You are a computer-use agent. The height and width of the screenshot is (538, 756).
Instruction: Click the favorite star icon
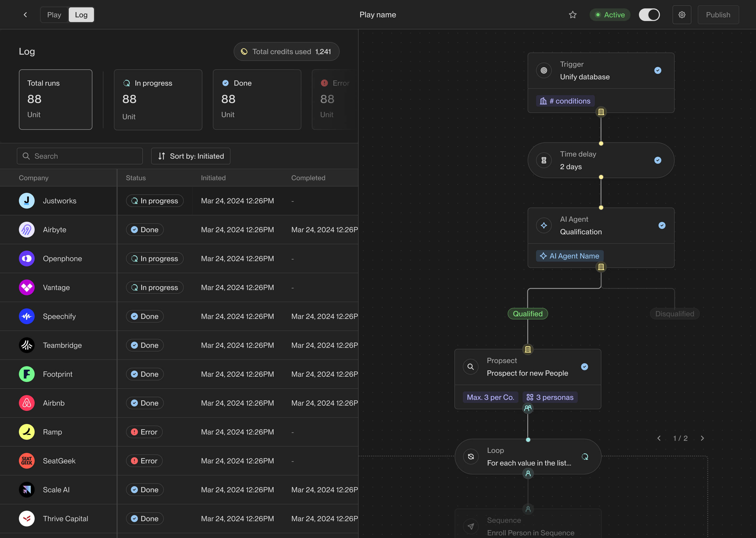[573, 15]
